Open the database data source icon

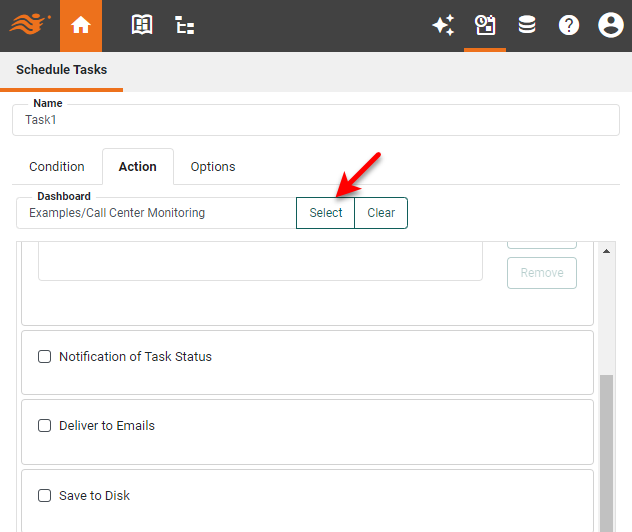[x=527, y=26]
